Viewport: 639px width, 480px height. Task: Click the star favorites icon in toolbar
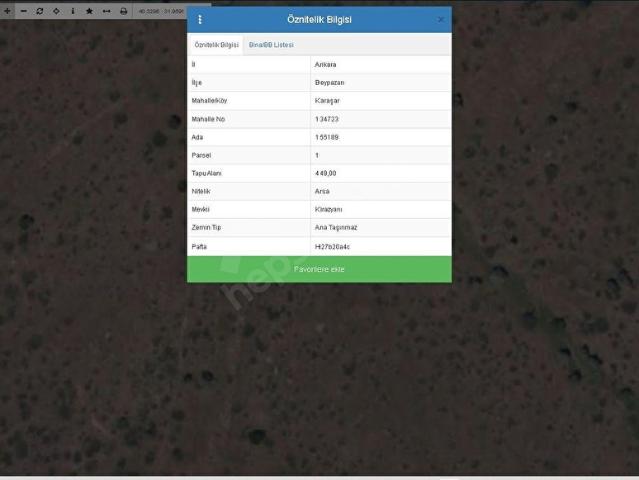tap(89, 10)
